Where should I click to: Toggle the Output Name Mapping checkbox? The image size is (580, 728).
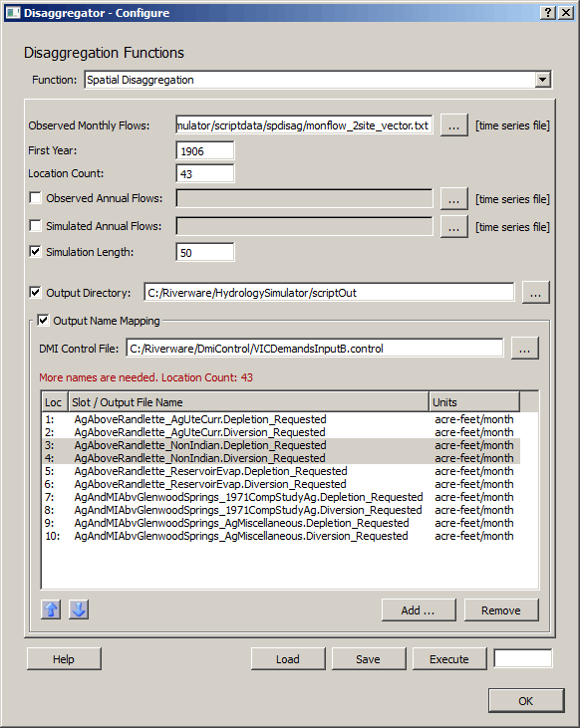(43, 321)
